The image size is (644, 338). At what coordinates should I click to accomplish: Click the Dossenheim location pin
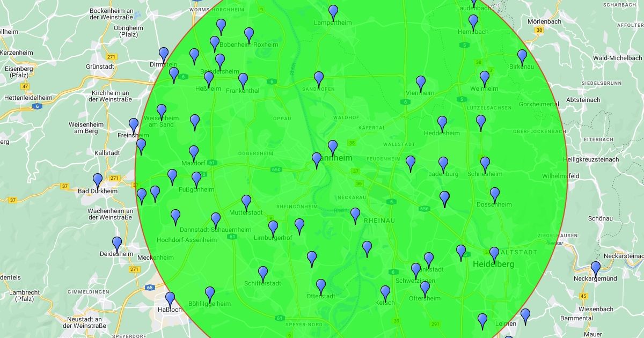click(495, 195)
